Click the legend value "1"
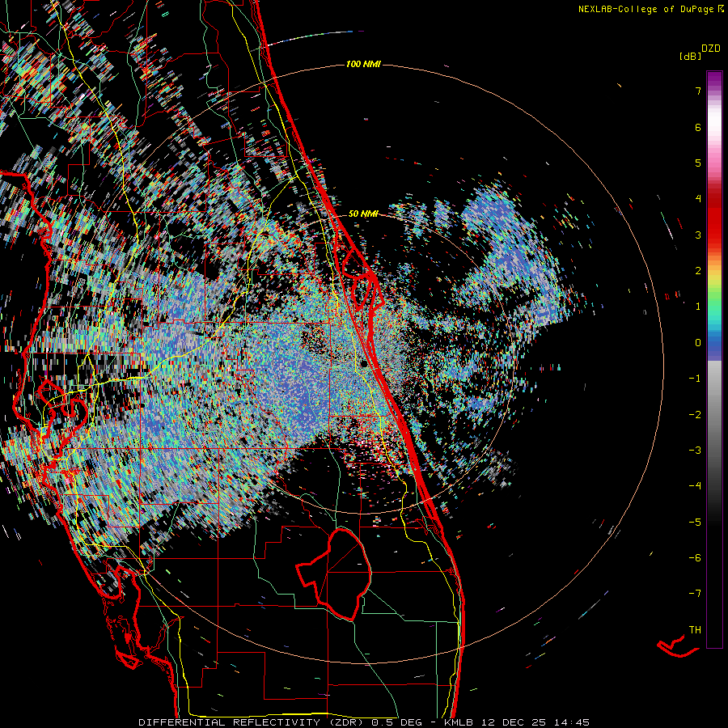 [x=698, y=307]
